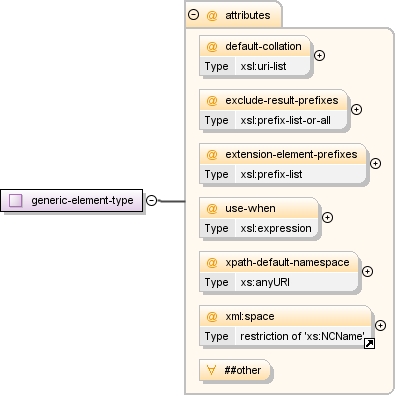Screen dimensions: 396x396
Task: Click the @ icon beside use-when
Action: 212,208
